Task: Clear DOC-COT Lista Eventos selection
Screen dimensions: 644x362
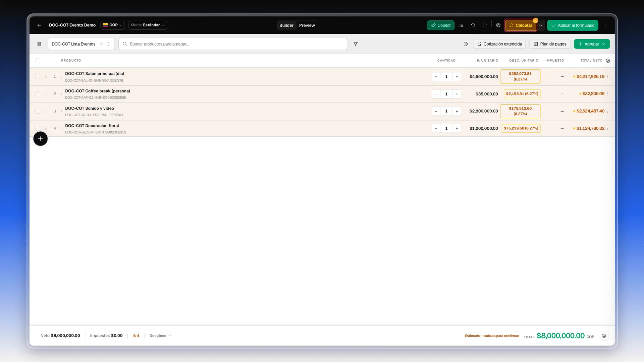Action: [x=101, y=44]
